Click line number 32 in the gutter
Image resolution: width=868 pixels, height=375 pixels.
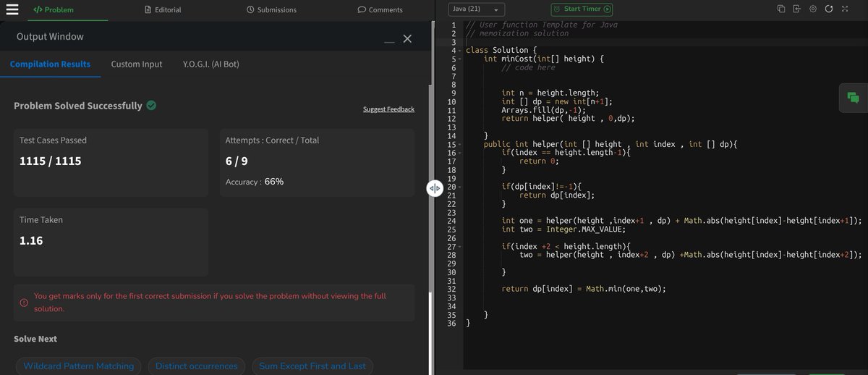click(x=451, y=290)
